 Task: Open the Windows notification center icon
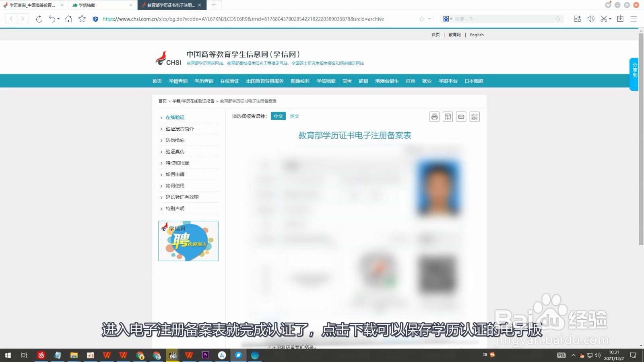point(633,355)
